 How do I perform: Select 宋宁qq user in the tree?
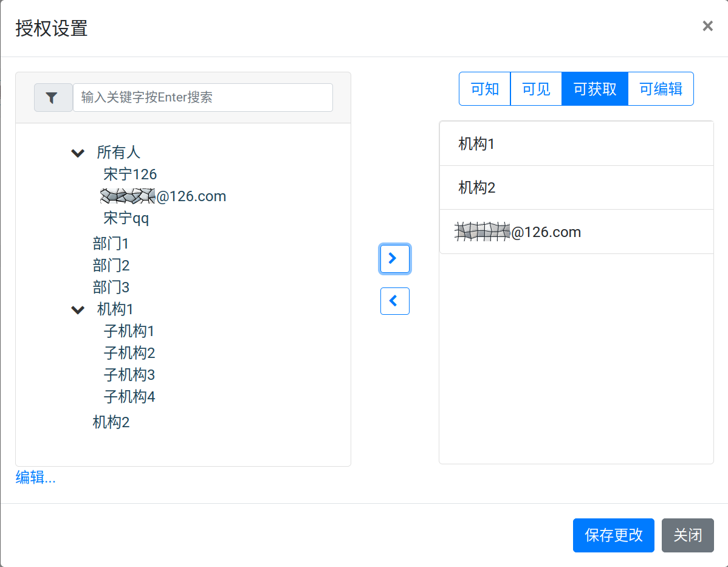126,218
